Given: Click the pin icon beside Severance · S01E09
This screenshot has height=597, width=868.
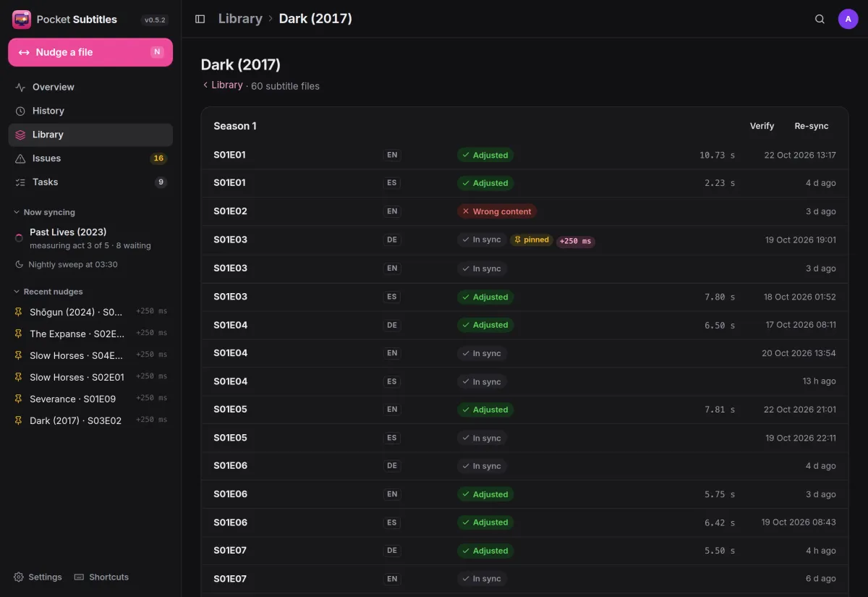Looking at the screenshot, I should (x=19, y=399).
